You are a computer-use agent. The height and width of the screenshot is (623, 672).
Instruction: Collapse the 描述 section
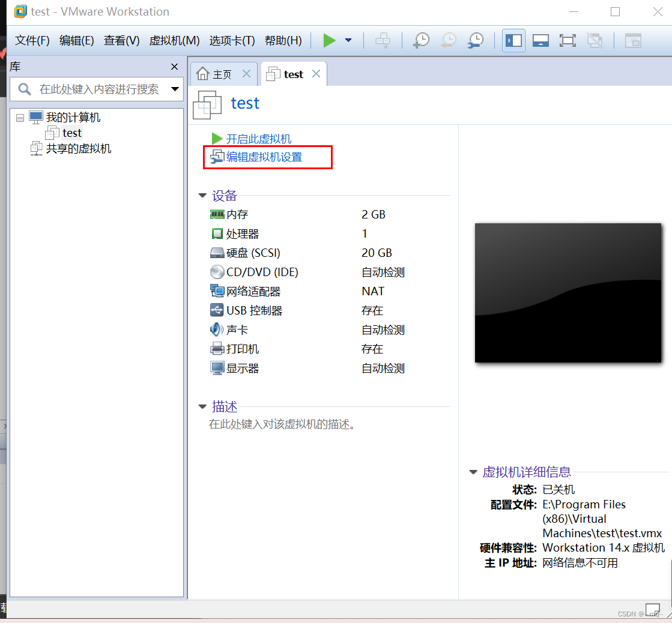202,406
